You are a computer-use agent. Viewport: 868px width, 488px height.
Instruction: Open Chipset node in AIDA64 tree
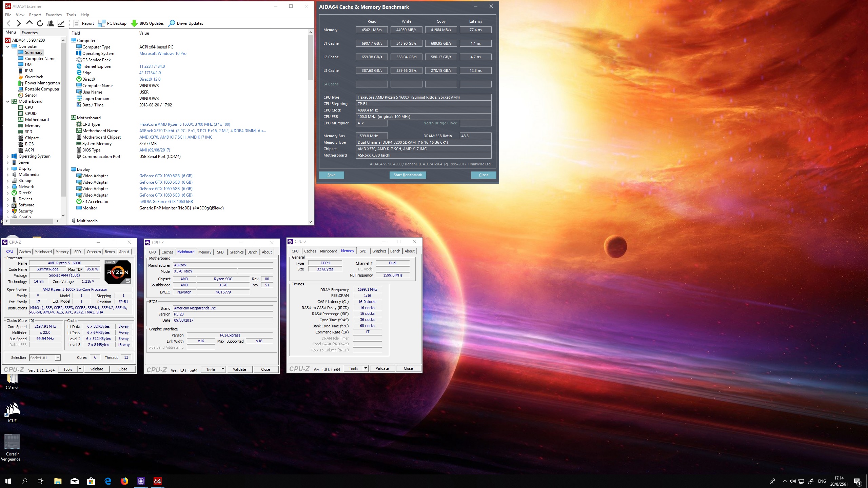point(32,138)
